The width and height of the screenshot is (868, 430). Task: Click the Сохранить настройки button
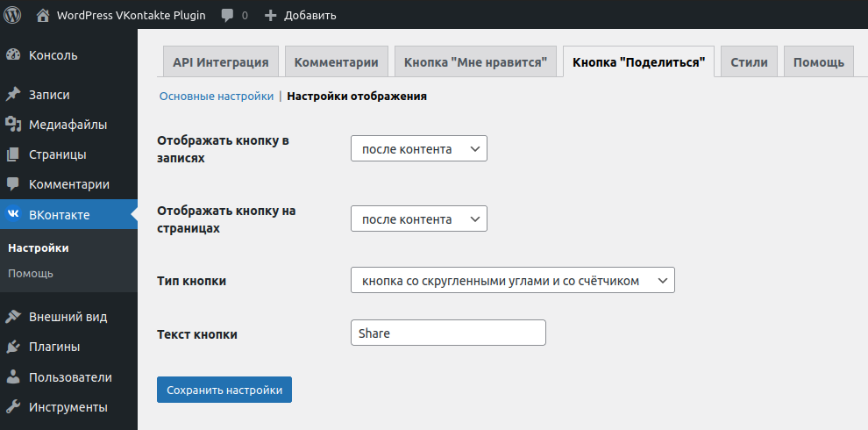[224, 391]
